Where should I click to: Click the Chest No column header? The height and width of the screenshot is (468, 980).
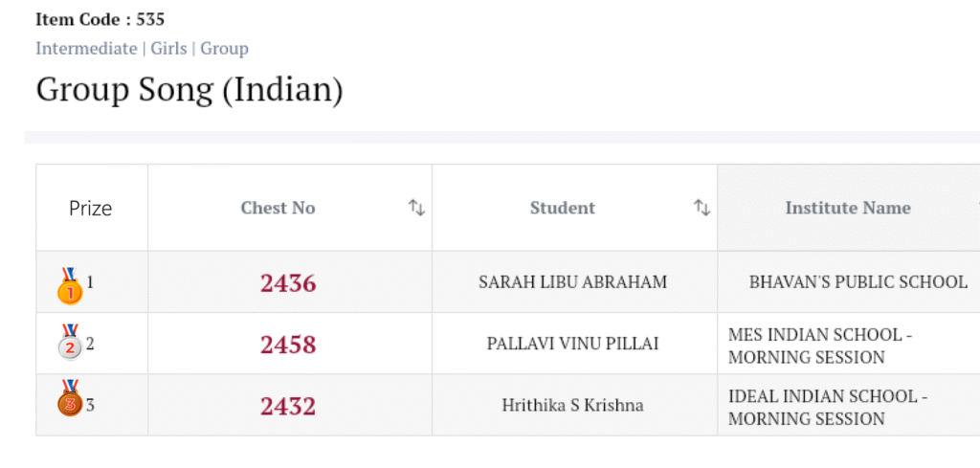278,208
